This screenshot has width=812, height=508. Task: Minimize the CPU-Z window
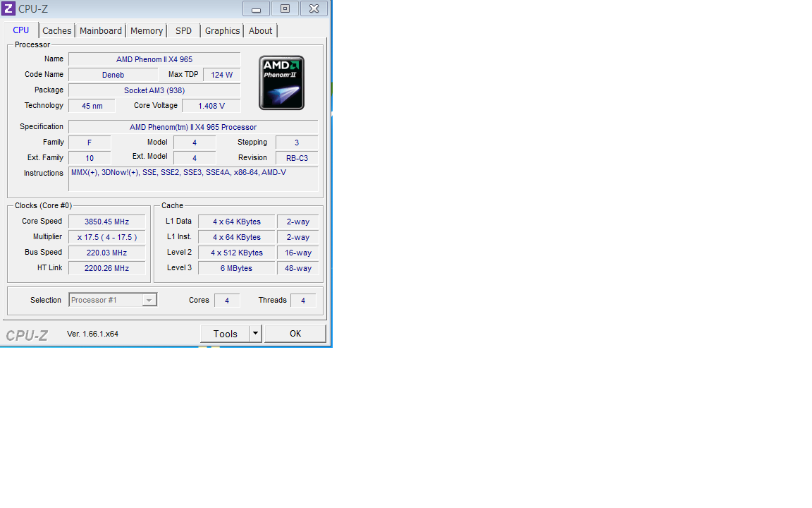256,8
